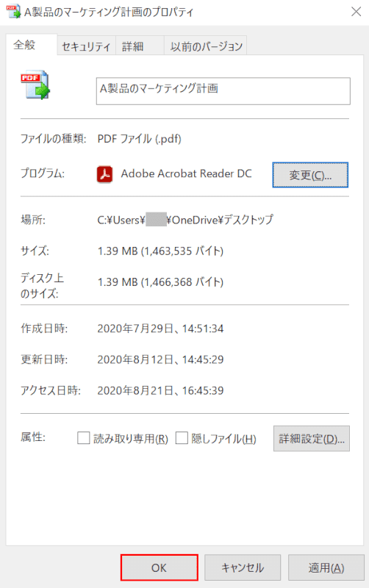Click the Adobe Acrobat Reader DC icon

(x=104, y=174)
